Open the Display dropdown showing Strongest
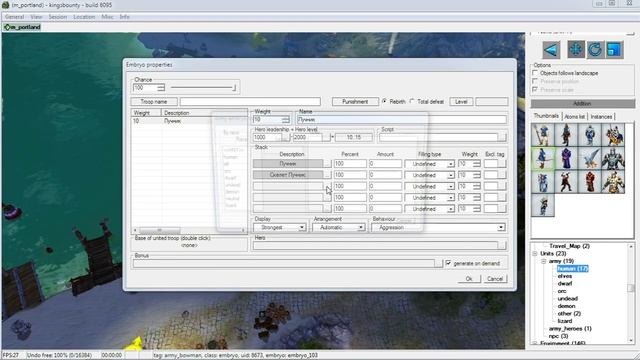 click(x=280, y=227)
